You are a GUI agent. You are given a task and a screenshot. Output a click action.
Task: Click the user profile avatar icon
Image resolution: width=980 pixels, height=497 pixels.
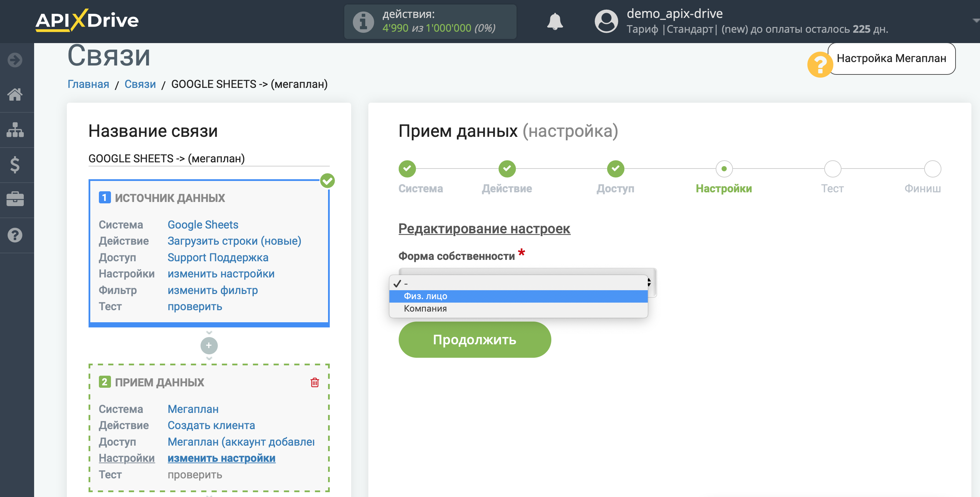pos(606,21)
